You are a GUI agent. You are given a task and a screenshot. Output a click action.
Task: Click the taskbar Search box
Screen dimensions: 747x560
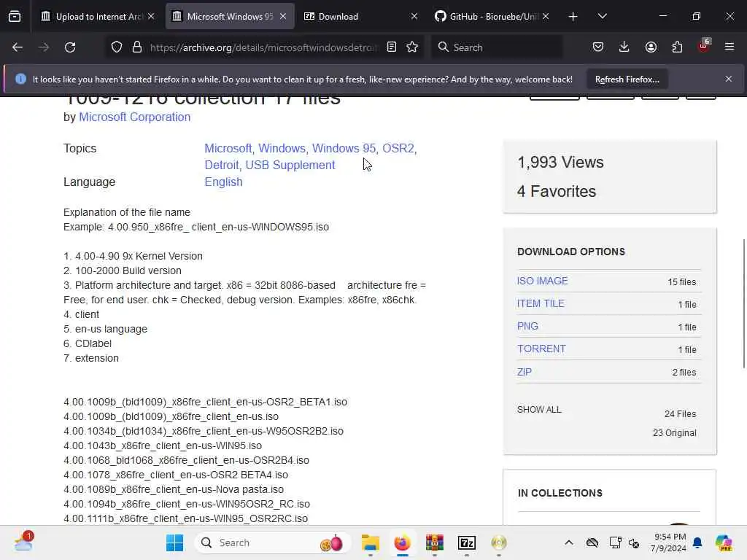tap(273, 542)
